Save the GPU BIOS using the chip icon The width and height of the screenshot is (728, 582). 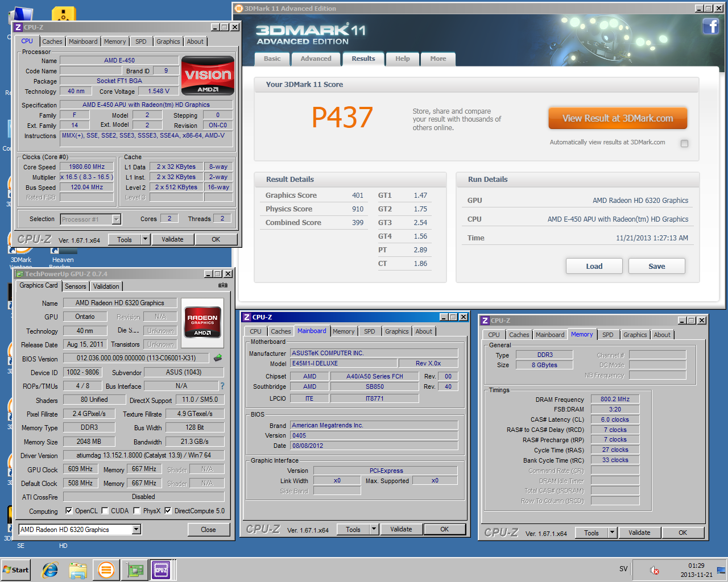coord(218,358)
